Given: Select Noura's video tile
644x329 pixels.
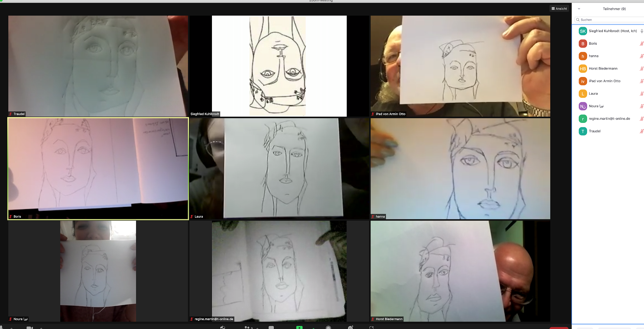Looking at the screenshot, I should (98, 271).
